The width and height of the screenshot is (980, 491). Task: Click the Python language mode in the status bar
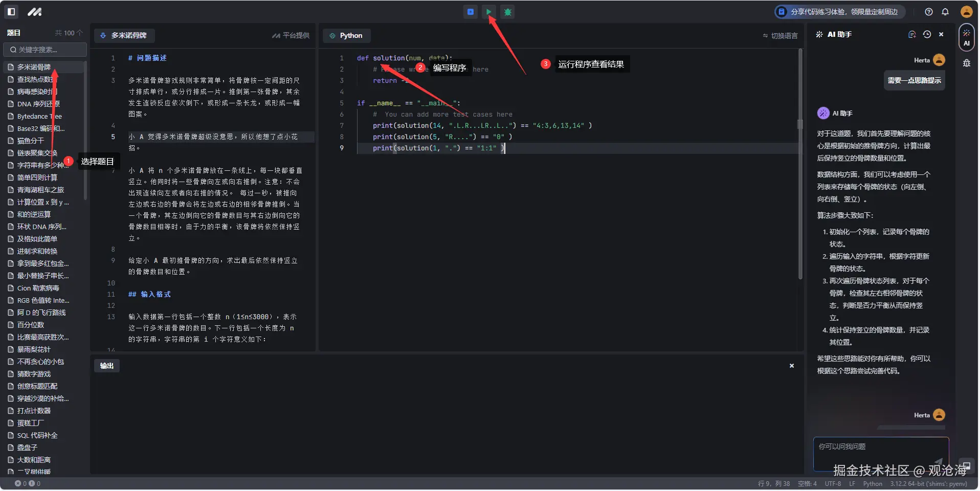click(873, 484)
